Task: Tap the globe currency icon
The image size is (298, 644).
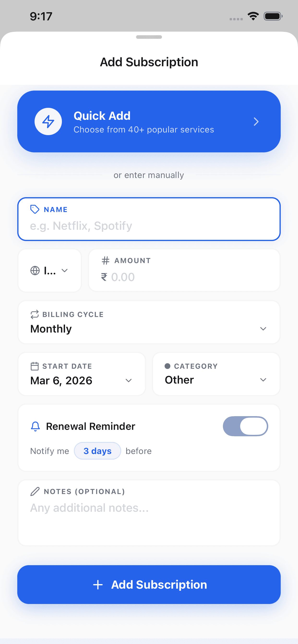Action: (x=35, y=270)
